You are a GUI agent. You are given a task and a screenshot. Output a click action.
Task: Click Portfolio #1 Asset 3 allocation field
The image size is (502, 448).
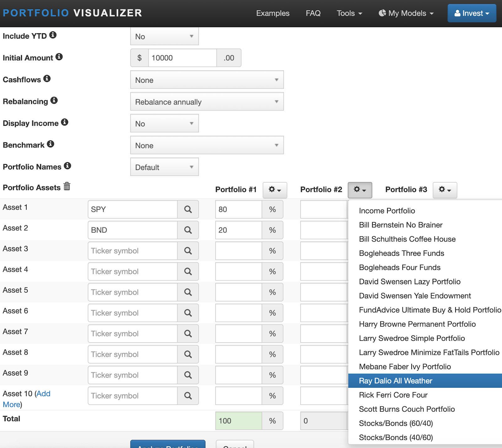[x=239, y=251]
